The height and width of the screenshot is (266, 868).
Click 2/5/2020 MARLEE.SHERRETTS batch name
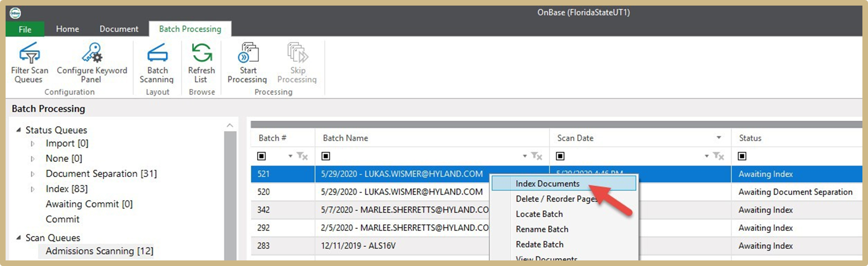(x=405, y=228)
